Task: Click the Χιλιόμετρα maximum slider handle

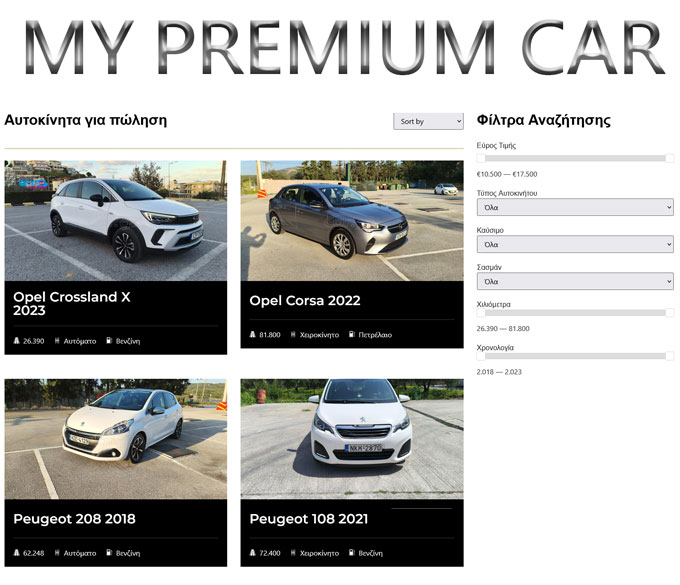Action: pos(670,313)
